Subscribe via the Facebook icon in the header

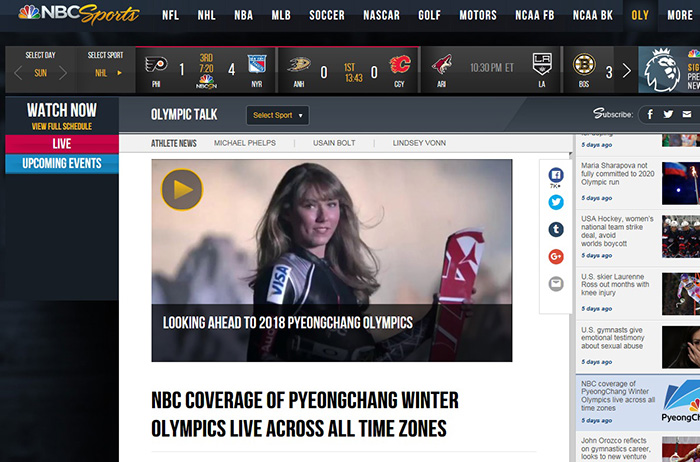(x=650, y=114)
